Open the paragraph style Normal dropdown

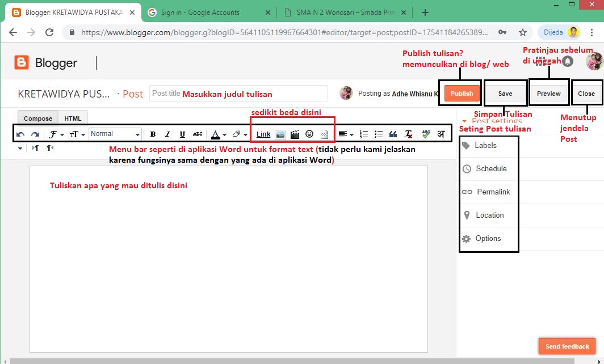click(x=115, y=134)
